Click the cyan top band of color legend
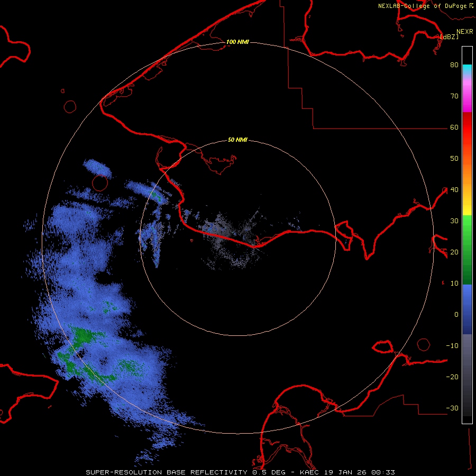Image resolution: width=476 pixels, height=476 pixels. 467,69
